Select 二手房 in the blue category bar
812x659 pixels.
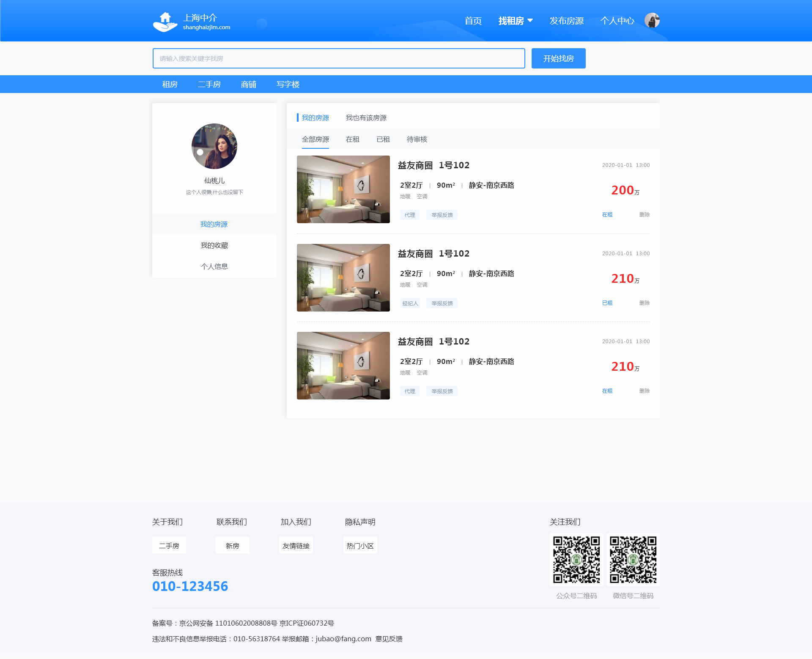[209, 85]
